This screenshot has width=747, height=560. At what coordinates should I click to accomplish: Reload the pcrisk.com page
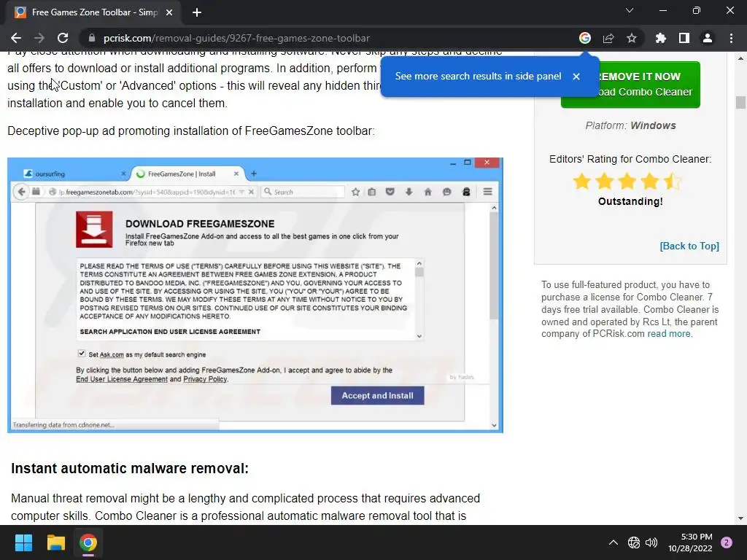(63, 38)
